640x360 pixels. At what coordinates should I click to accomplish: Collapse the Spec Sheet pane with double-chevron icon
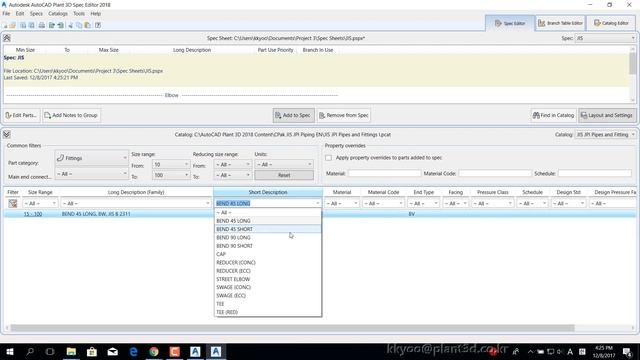point(7,38)
